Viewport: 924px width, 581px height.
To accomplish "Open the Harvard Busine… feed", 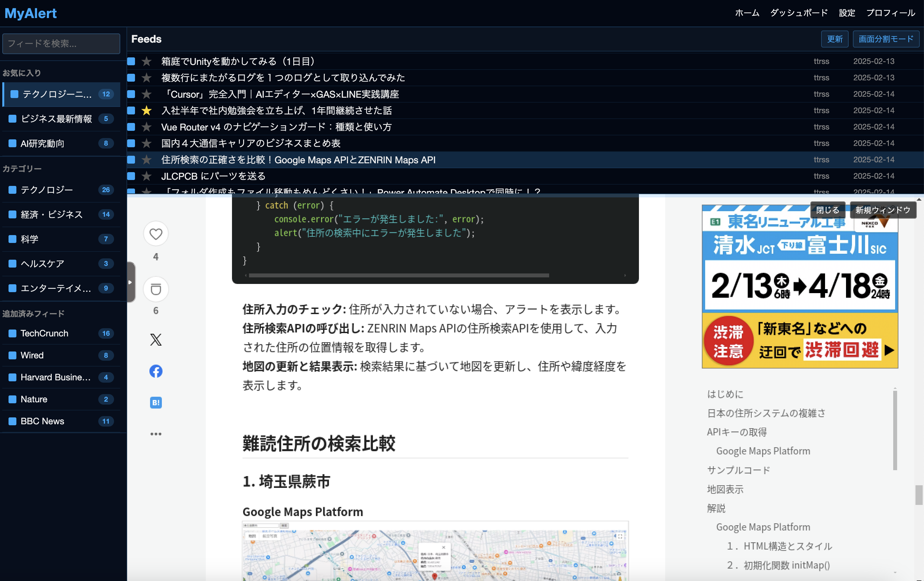I will (x=61, y=377).
